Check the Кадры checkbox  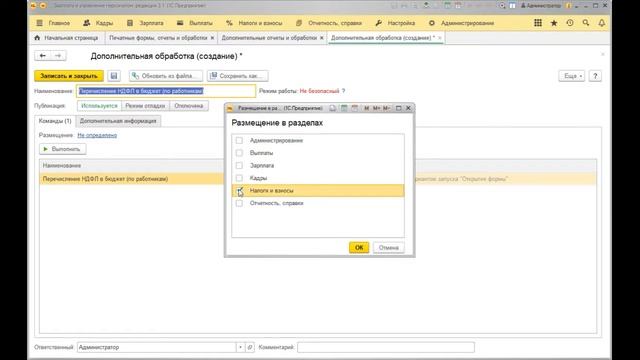[239, 178]
